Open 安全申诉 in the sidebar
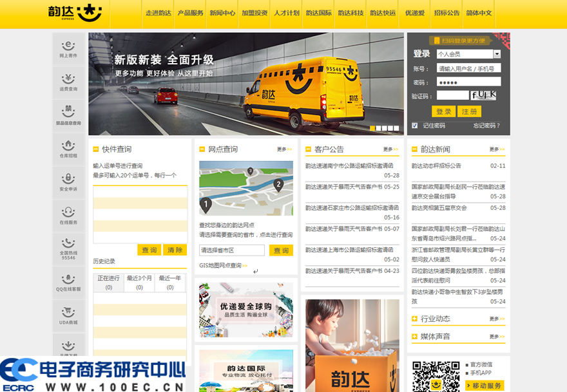 click(68, 182)
